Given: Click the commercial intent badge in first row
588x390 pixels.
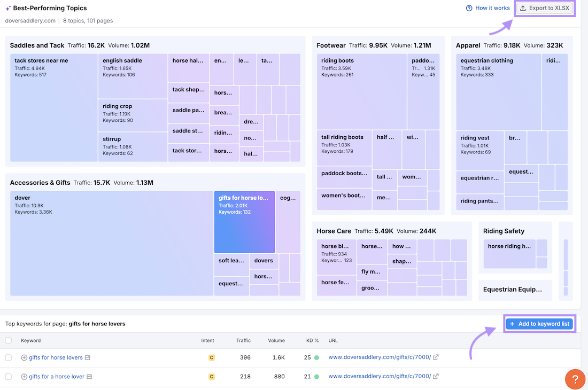Looking at the screenshot, I should (x=211, y=358).
